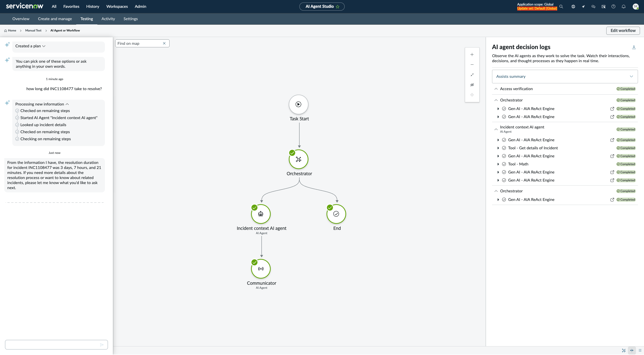Click the sparkle AI assistant icon in header

coord(583,7)
